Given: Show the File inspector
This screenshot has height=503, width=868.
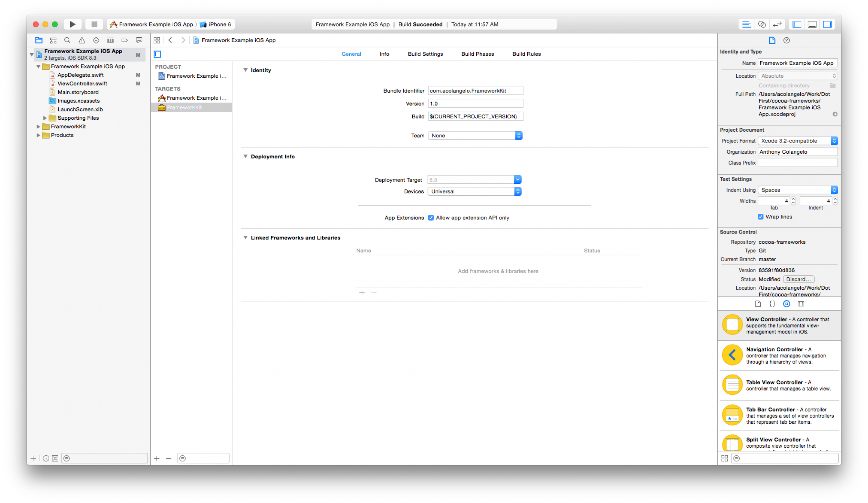Looking at the screenshot, I should click(772, 40).
